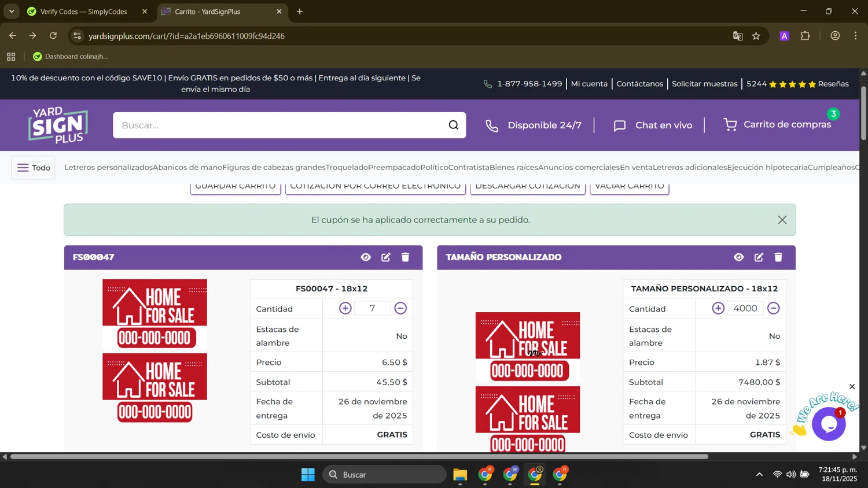Open Contáctanos page
The image size is (868, 488).
639,84
